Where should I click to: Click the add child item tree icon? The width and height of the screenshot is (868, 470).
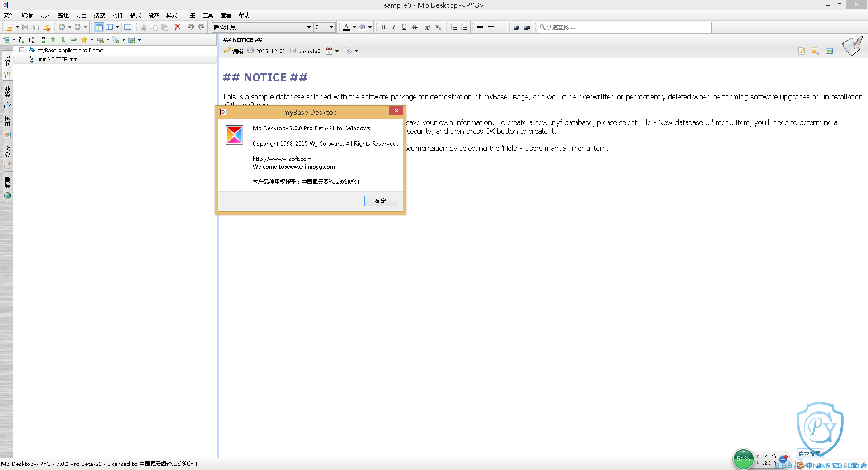(21, 40)
